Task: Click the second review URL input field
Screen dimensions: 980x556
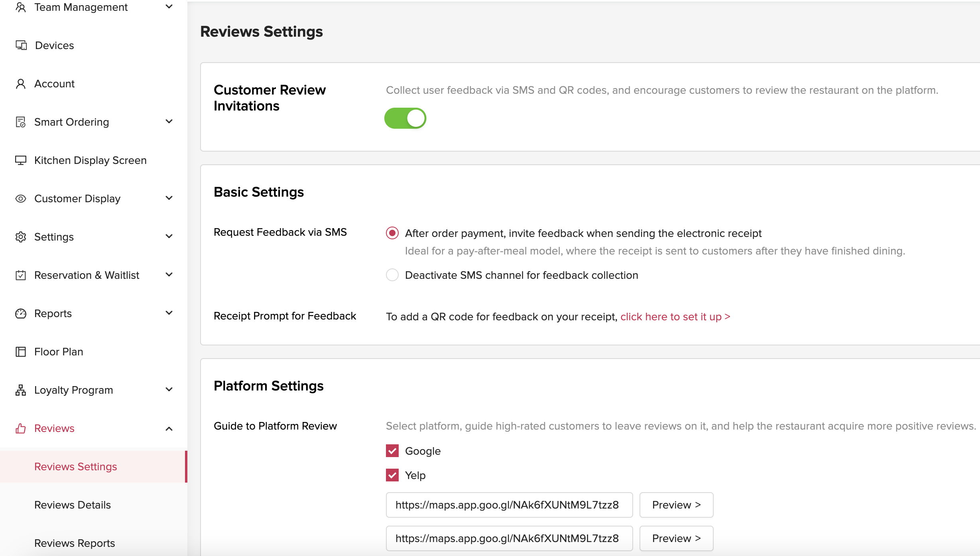Action: point(509,538)
